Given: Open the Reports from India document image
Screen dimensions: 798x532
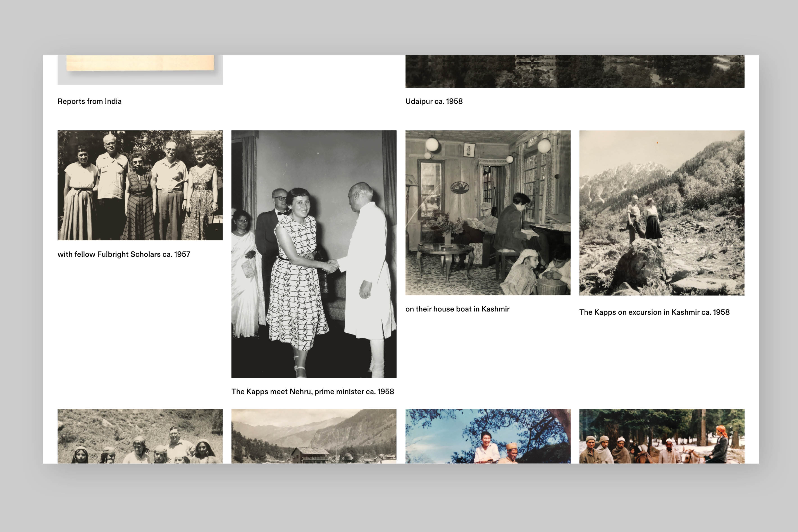Looking at the screenshot, I should point(140,70).
